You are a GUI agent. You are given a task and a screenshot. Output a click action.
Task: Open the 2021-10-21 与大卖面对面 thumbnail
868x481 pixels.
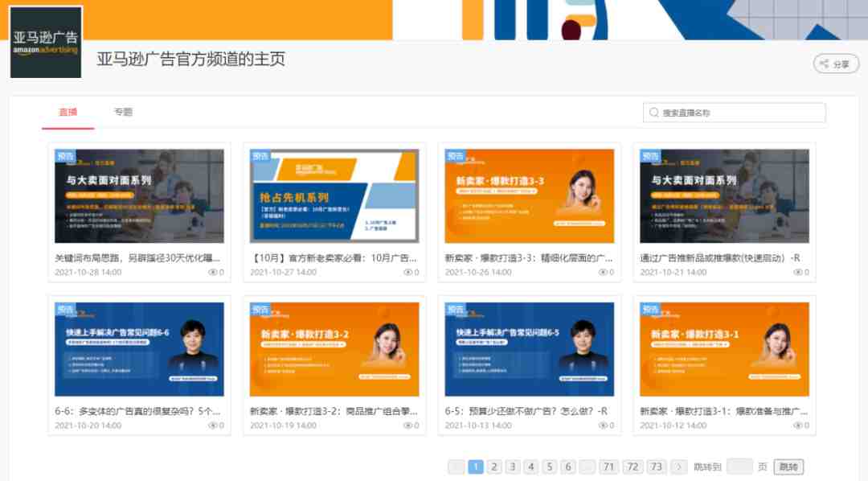pyautogui.click(x=724, y=195)
